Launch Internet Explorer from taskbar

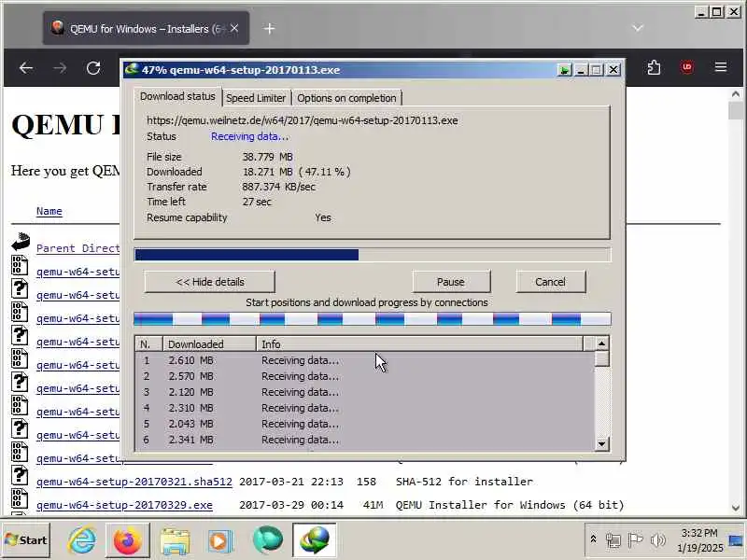pos(82,540)
